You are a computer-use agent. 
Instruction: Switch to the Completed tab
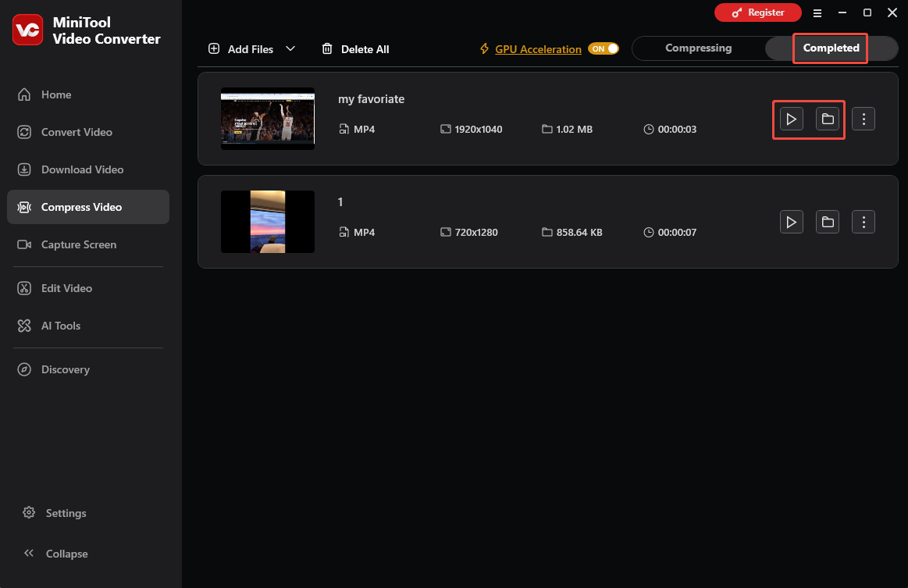pos(831,48)
